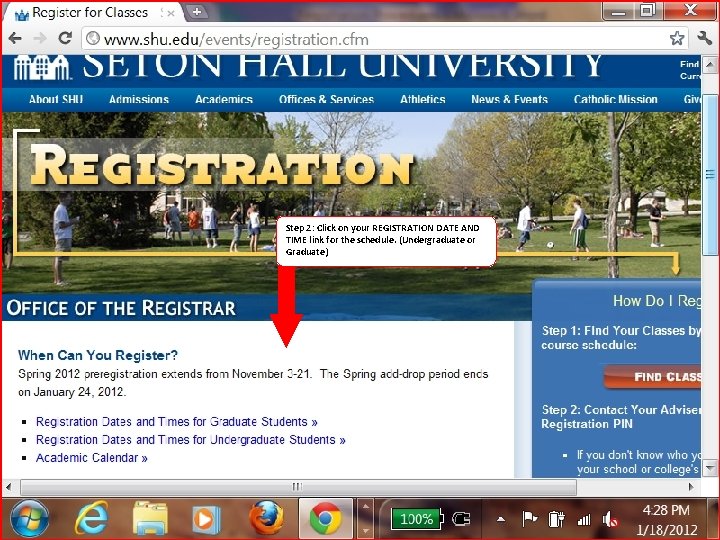Viewport: 720px width, 540px height.
Task: Open the Chrome wrench settings menu
Action: point(704,39)
